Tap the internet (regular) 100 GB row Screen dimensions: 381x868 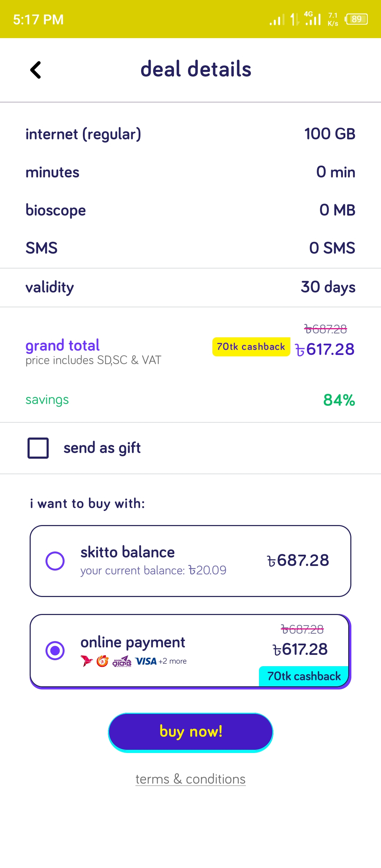pos(190,134)
